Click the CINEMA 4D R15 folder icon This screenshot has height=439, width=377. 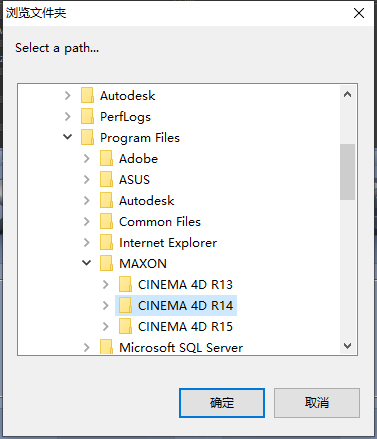point(125,326)
